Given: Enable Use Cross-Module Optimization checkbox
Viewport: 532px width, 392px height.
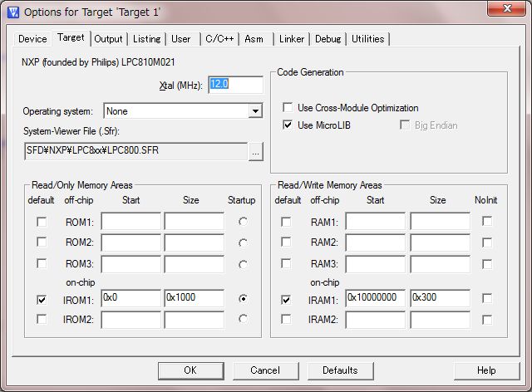Looking at the screenshot, I should [288, 108].
